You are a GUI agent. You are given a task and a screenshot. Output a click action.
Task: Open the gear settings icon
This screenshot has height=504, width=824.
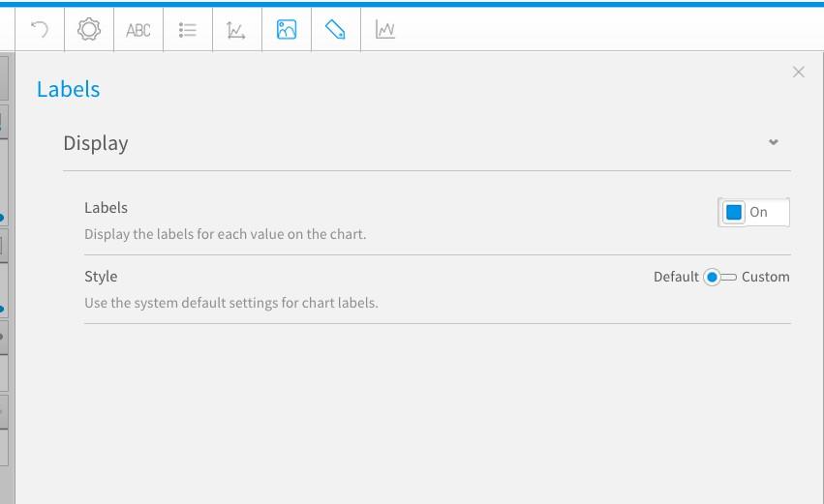(89, 29)
